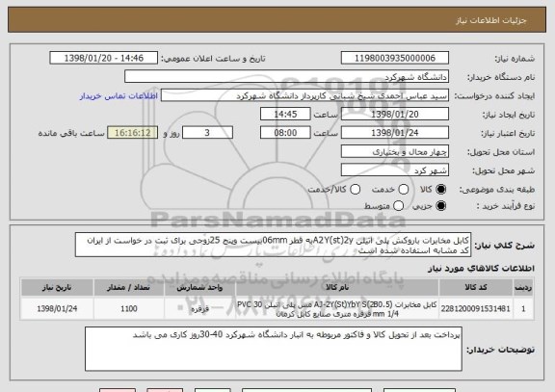Click the تاریخ نیاز column header

[57, 287]
